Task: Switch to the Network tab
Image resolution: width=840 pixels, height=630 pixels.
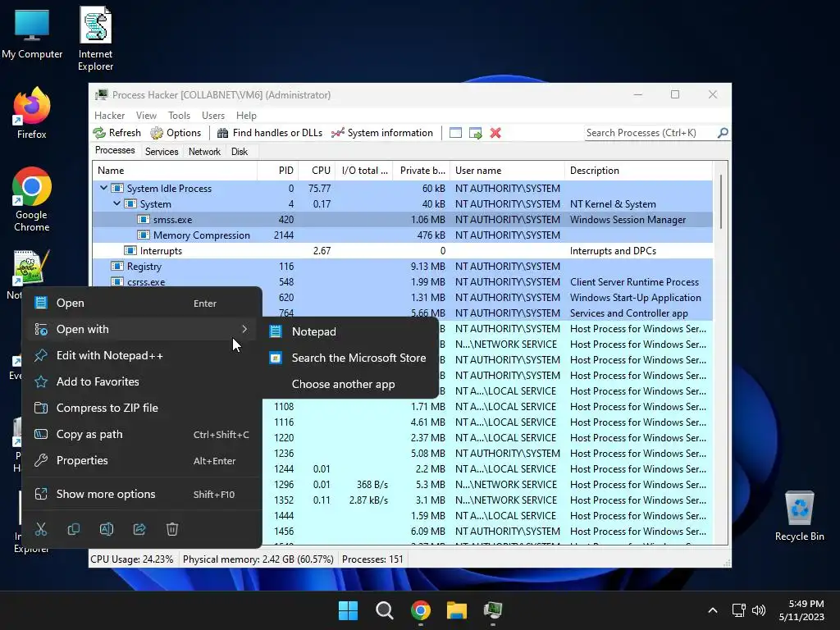Action: tap(204, 152)
